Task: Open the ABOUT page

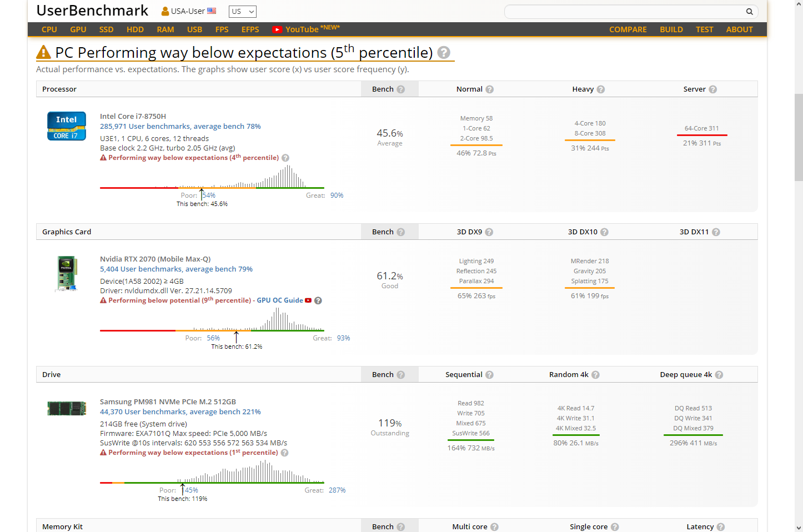Action: point(740,29)
